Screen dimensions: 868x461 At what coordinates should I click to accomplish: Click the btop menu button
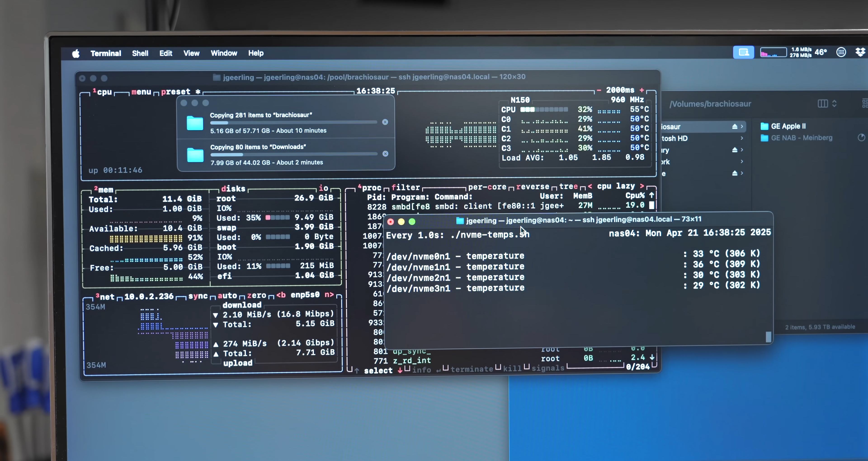coord(141,92)
